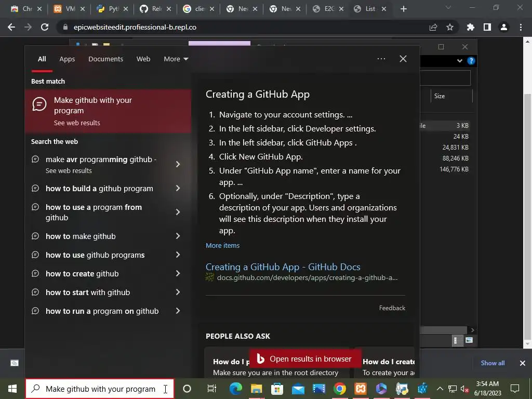Click the help icon in File Explorer window
This screenshot has height=399, width=532.
(x=471, y=61)
